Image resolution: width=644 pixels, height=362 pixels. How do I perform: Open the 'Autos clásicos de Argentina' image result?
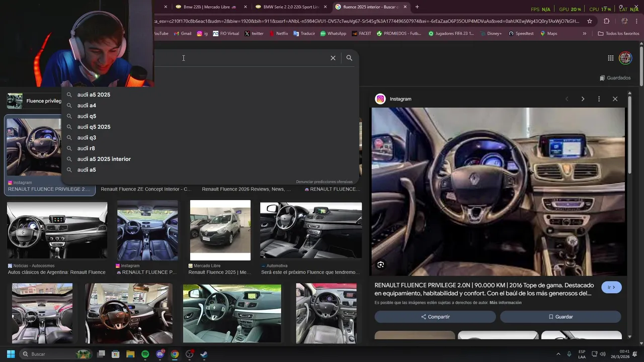[x=57, y=230]
